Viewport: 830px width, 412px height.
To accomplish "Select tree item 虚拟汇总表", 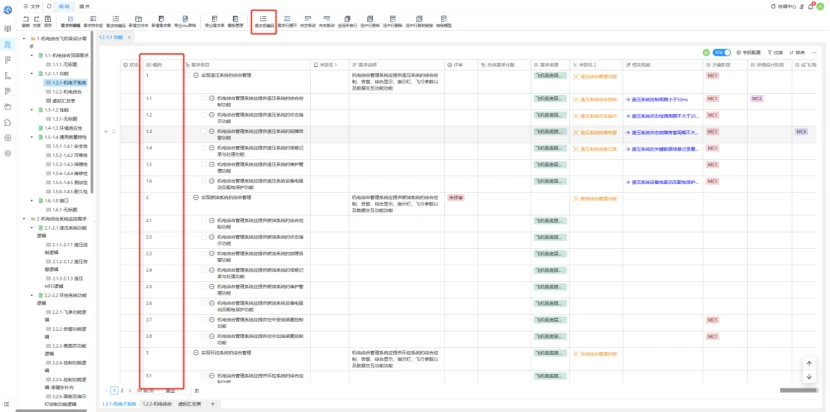I will point(64,101).
